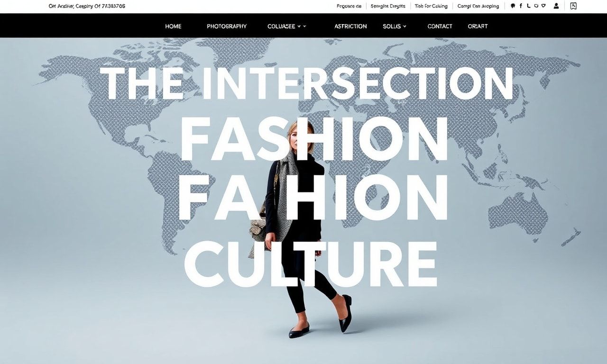Click the 'Compl Cea Aloping' top link
The height and width of the screenshot is (364, 607).
(x=478, y=6)
